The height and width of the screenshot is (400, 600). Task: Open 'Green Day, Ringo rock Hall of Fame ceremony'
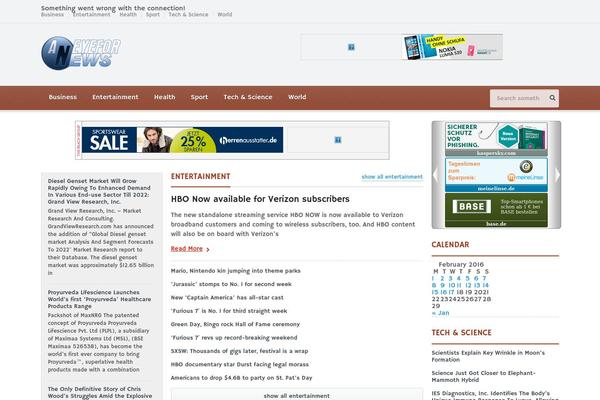coord(235,324)
